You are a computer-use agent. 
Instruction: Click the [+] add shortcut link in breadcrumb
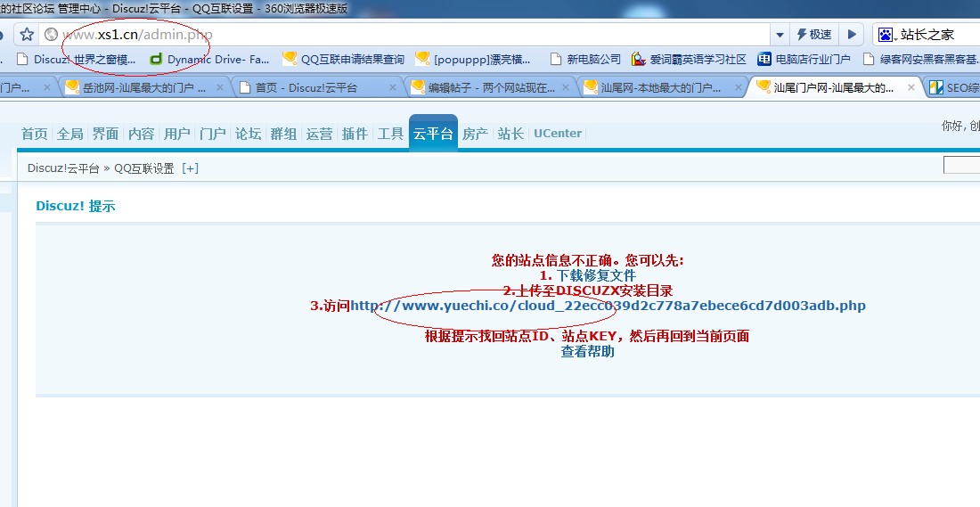point(190,168)
